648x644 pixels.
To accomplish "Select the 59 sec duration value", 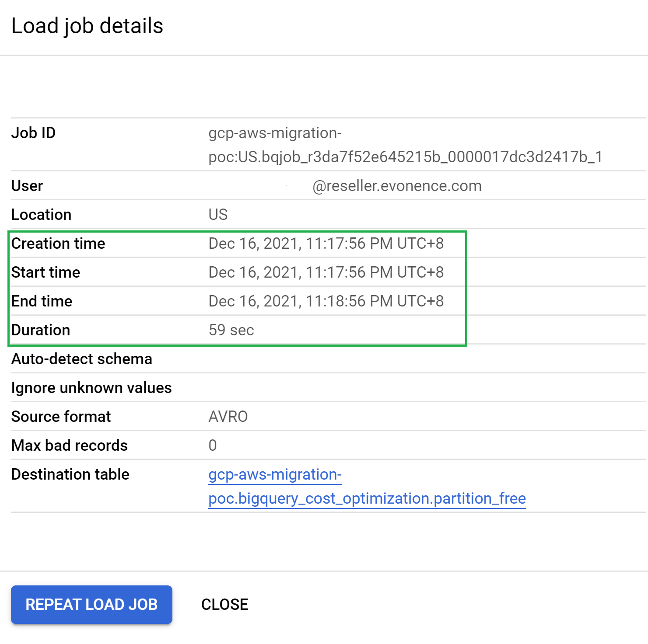I will pyautogui.click(x=231, y=330).
